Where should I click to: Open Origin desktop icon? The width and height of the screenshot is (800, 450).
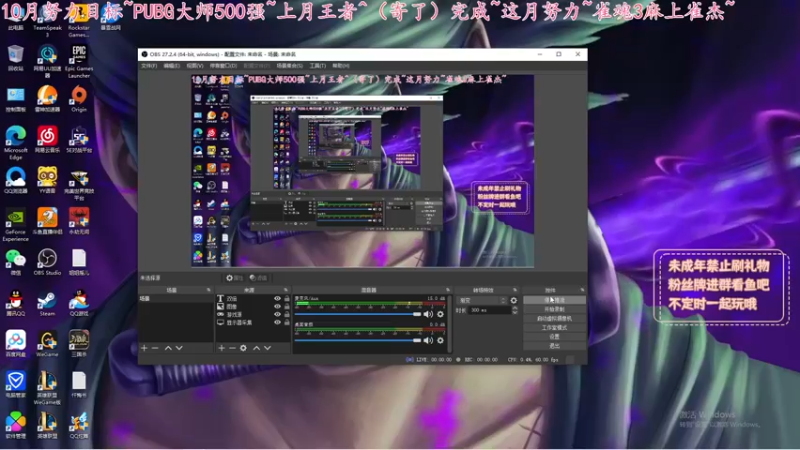pos(79,98)
